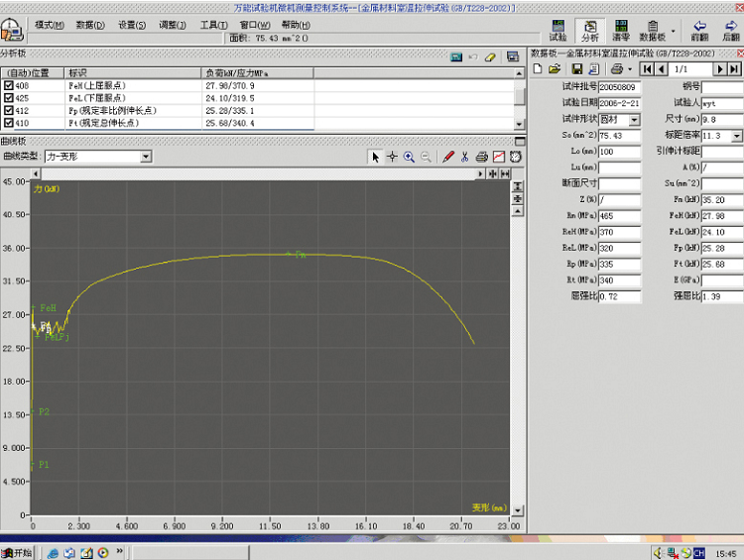
Task: Create new record in data board
Action: click(538, 68)
